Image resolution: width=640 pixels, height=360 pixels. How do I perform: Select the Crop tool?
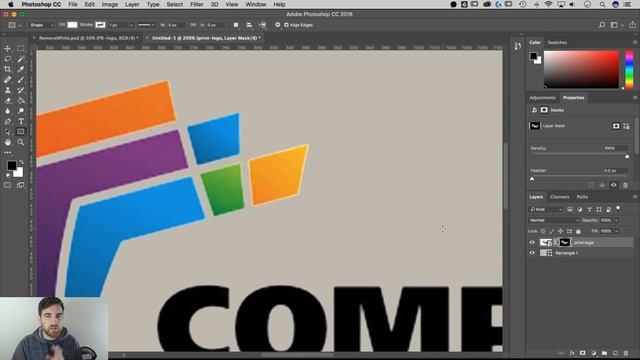[7, 69]
